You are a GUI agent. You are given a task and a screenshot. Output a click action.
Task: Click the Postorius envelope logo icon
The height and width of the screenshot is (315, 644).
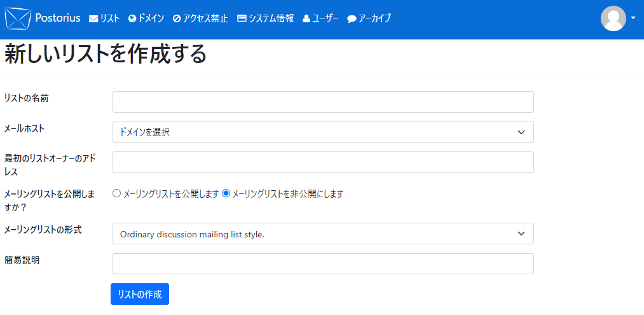coord(18,18)
